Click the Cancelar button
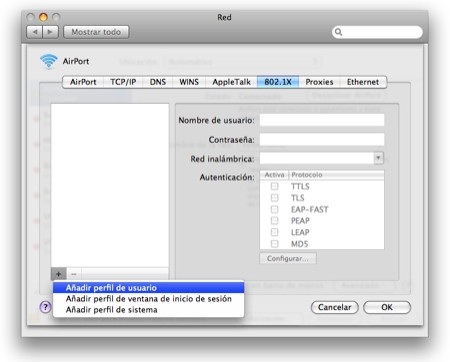This screenshot has height=362, width=450. tap(334, 307)
